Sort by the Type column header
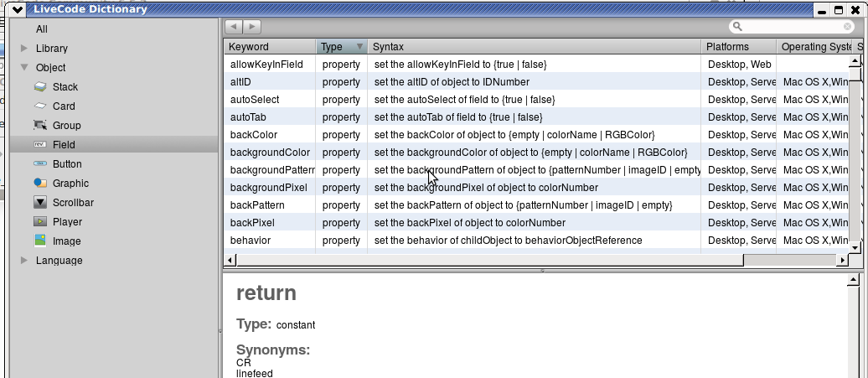The width and height of the screenshot is (868, 378). 341,47
